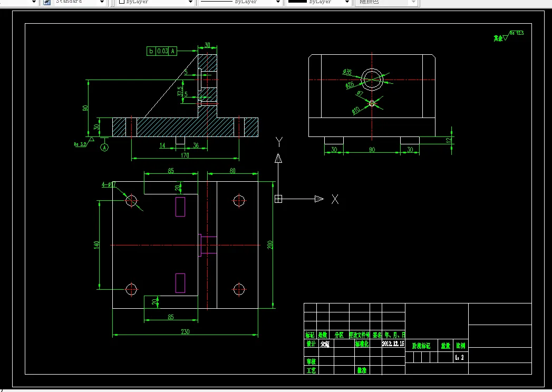Viewport: 552px width, 392px height.
Task: Select the 12 dimension text
Action: [448, 140]
